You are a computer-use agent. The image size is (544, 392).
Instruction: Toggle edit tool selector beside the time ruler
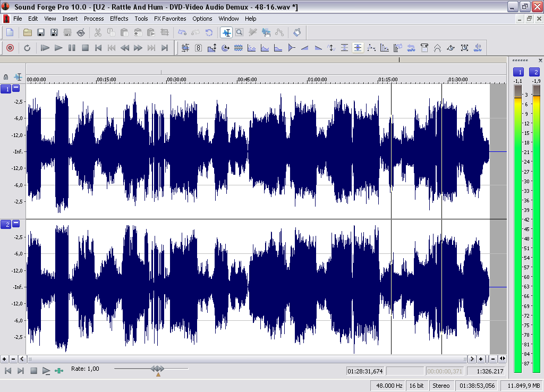18,77
